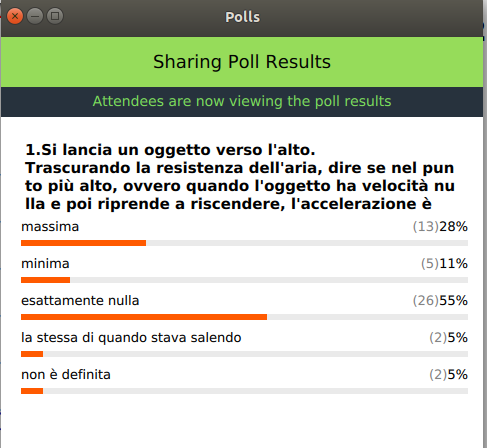Click the Attendees are now viewing message
This screenshot has height=448, width=487.
tap(242, 101)
